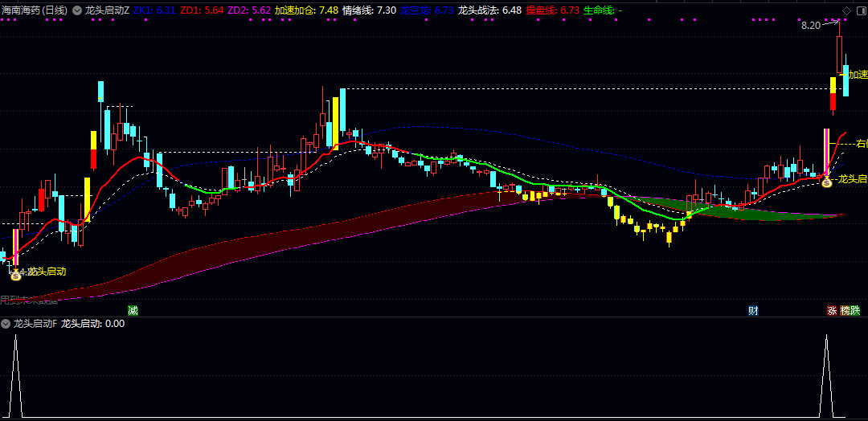The height and width of the screenshot is (421, 868).
Task: Click the green 减 marker on the time axis
Action: pyautogui.click(x=133, y=310)
